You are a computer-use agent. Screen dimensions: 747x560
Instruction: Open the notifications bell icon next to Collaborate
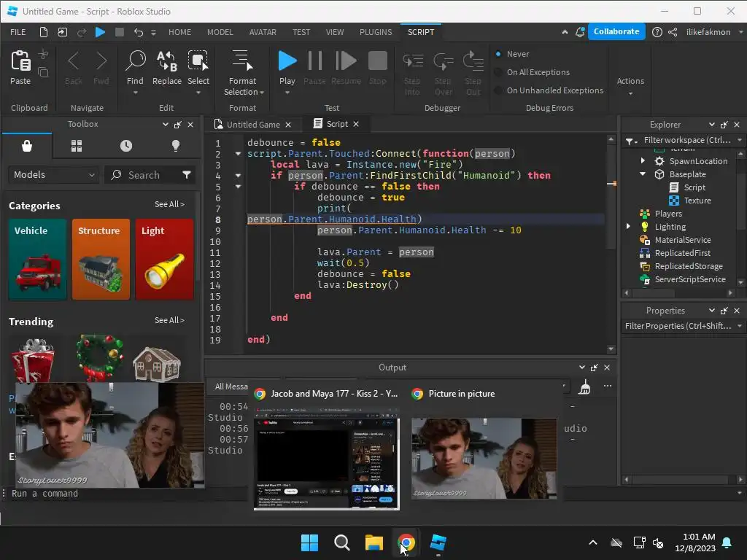click(580, 32)
